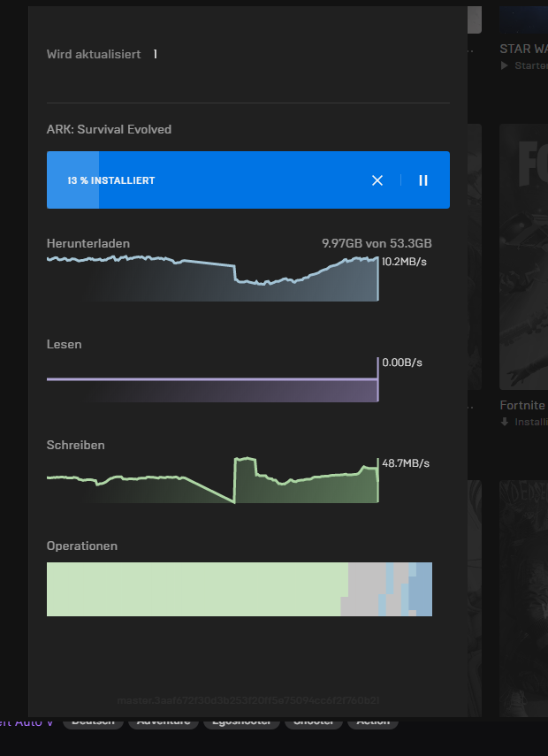This screenshot has width=548, height=756.
Task: Click the ARK: Survival Evolved title
Action: click(x=109, y=129)
